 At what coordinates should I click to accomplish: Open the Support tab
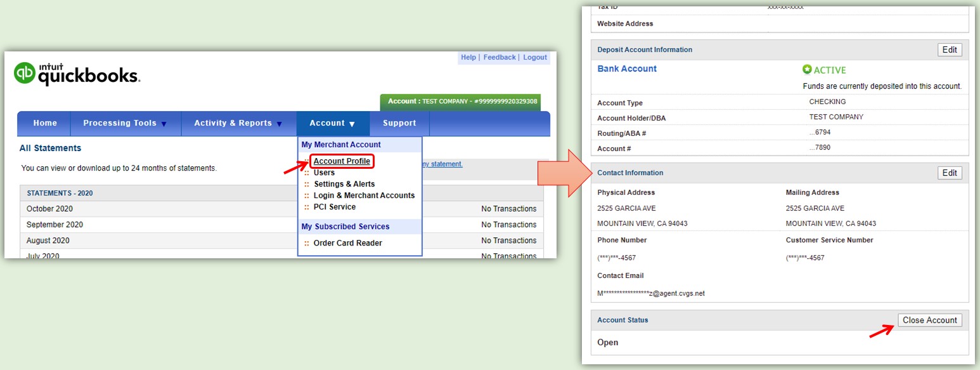(x=399, y=123)
